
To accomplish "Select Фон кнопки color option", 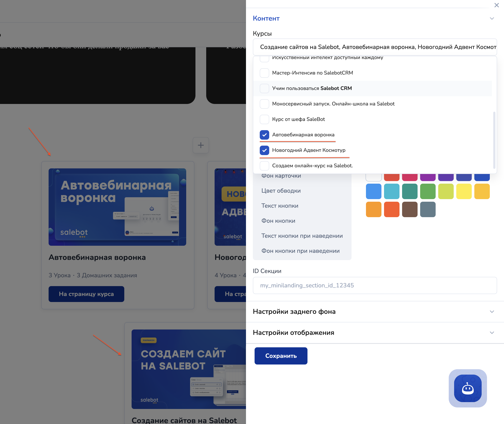I will (278, 221).
